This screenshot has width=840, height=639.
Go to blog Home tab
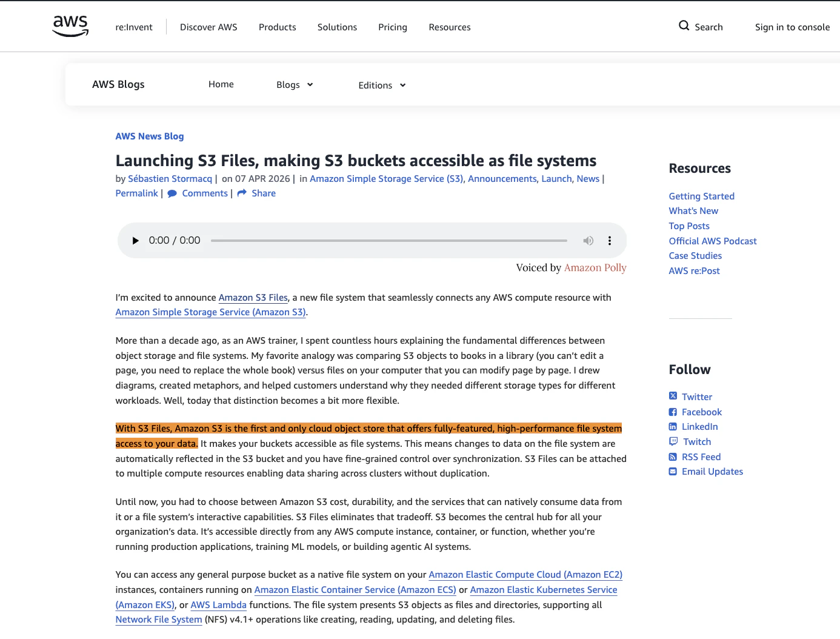(221, 84)
